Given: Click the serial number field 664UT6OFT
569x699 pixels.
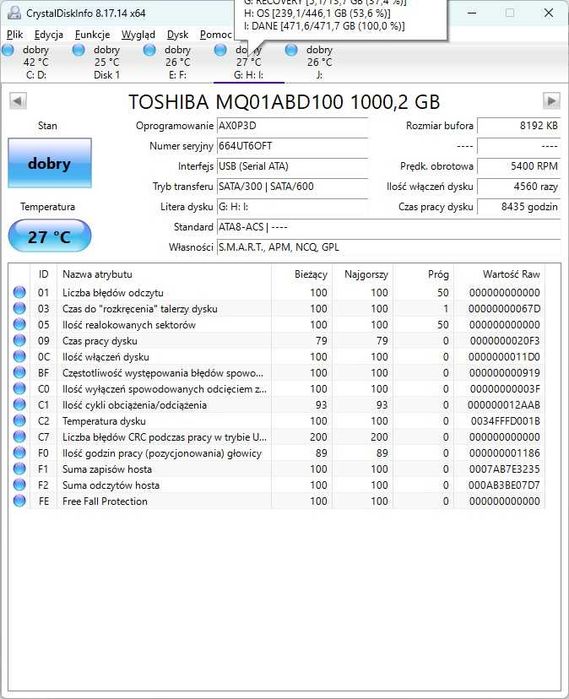Looking at the screenshot, I should coord(292,146).
